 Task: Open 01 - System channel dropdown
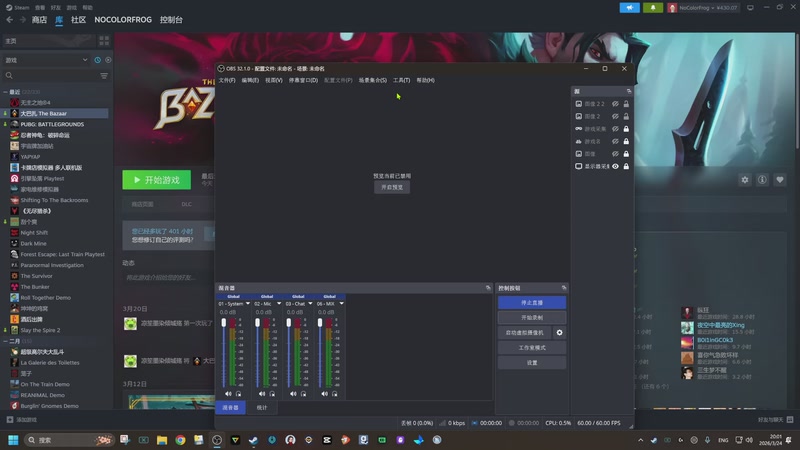[x=248, y=304]
